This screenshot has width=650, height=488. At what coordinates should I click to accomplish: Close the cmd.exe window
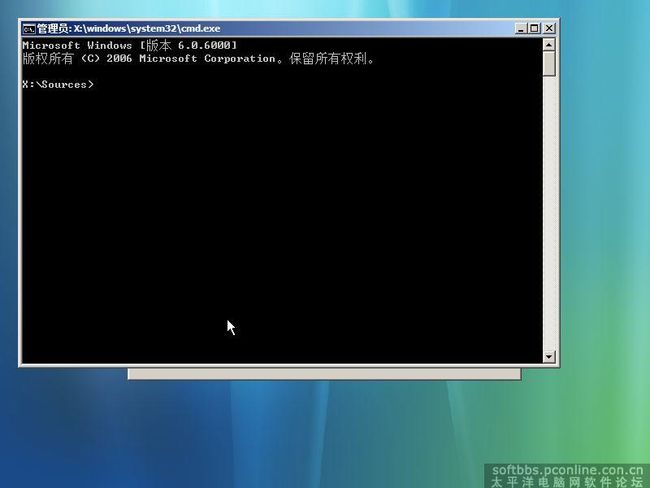(x=549, y=28)
